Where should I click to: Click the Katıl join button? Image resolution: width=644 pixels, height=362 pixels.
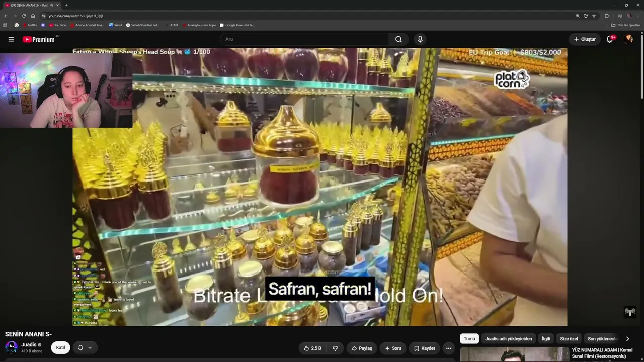pyautogui.click(x=60, y=348)
